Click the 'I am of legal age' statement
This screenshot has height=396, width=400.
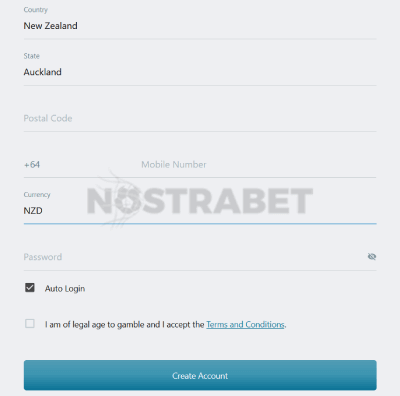(125, 325)
